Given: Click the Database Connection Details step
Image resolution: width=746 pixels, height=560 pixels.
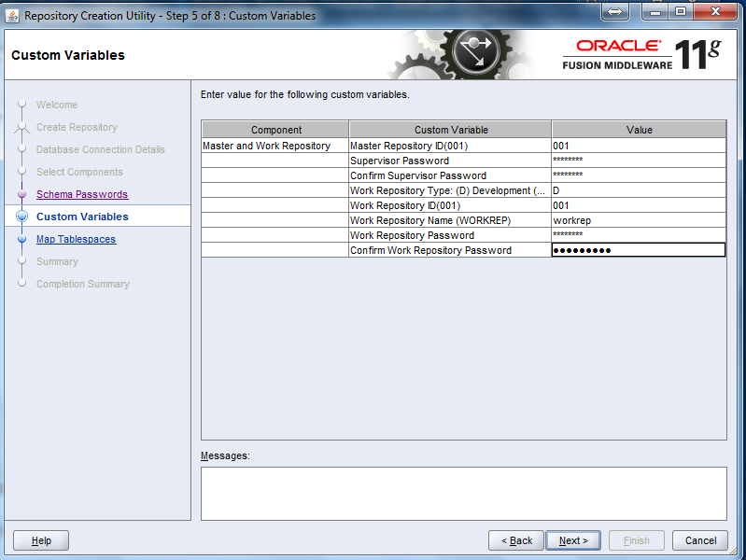Looking at the screenshot, I should [101, 149].
